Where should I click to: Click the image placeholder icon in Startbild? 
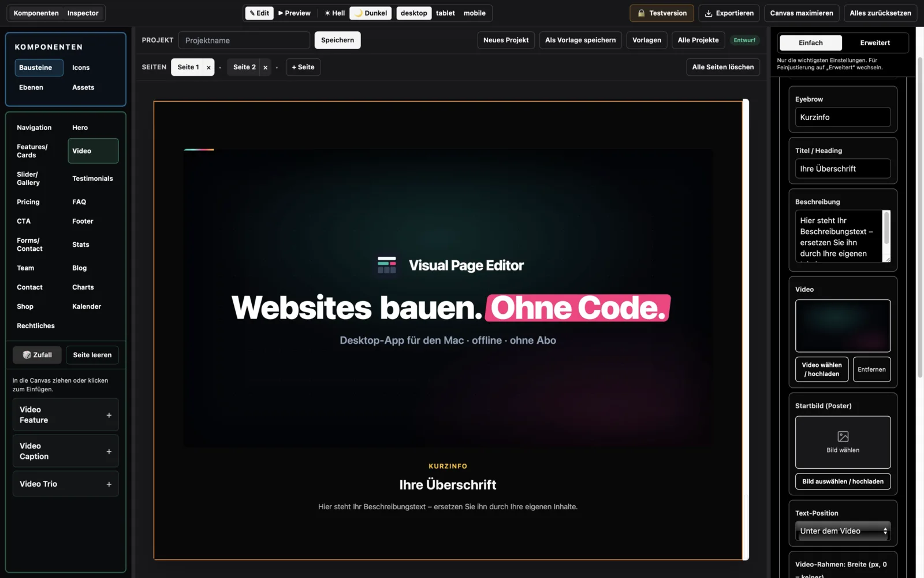843,436
